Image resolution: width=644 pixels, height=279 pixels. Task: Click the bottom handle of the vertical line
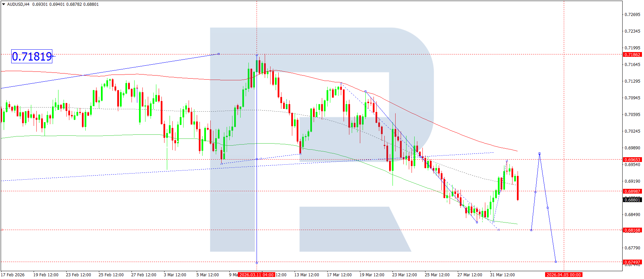tap(257, 263)
